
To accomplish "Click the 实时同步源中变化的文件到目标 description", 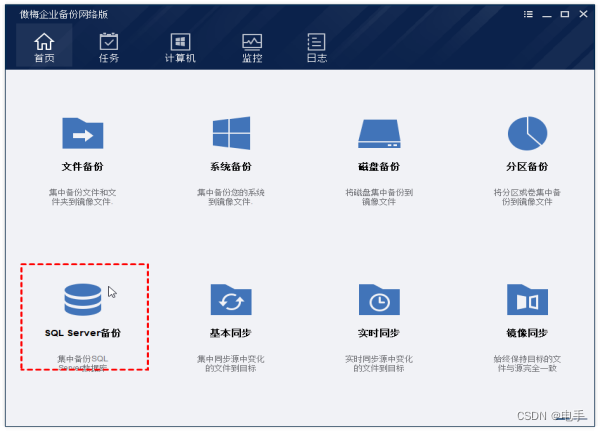I will [x=379, y=363].
